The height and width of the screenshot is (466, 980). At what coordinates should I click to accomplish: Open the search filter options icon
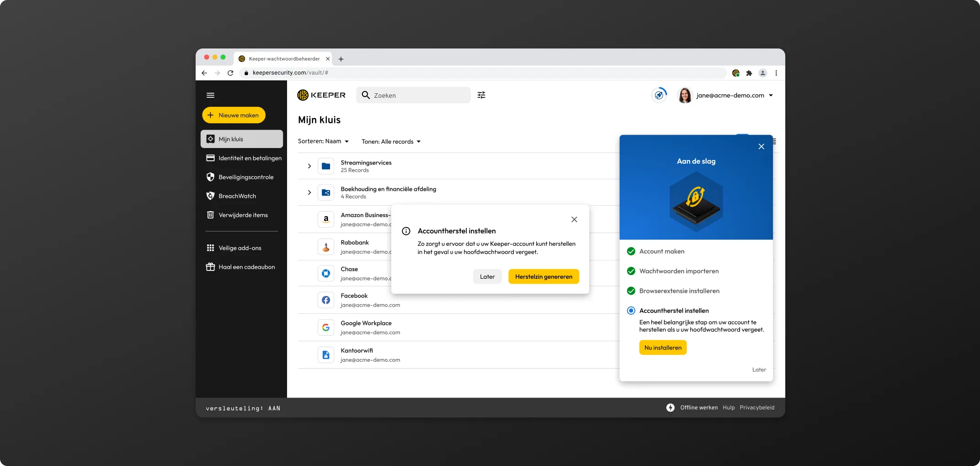click(481, 95)
